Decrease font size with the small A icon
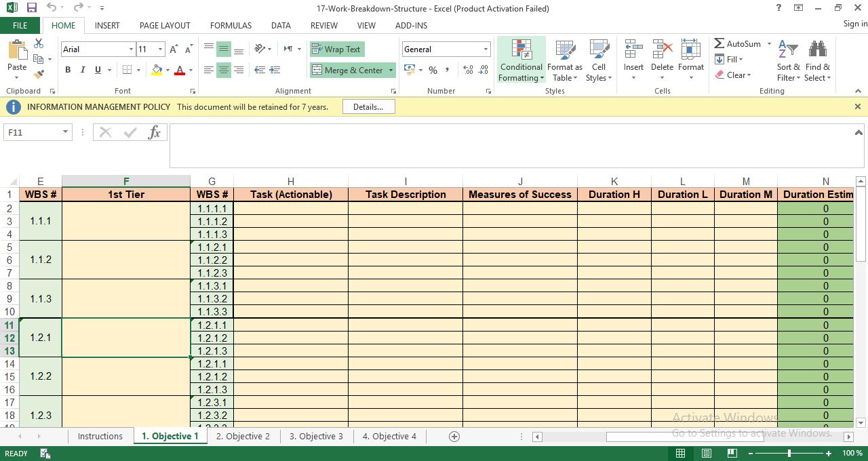 tap(189, 49)
